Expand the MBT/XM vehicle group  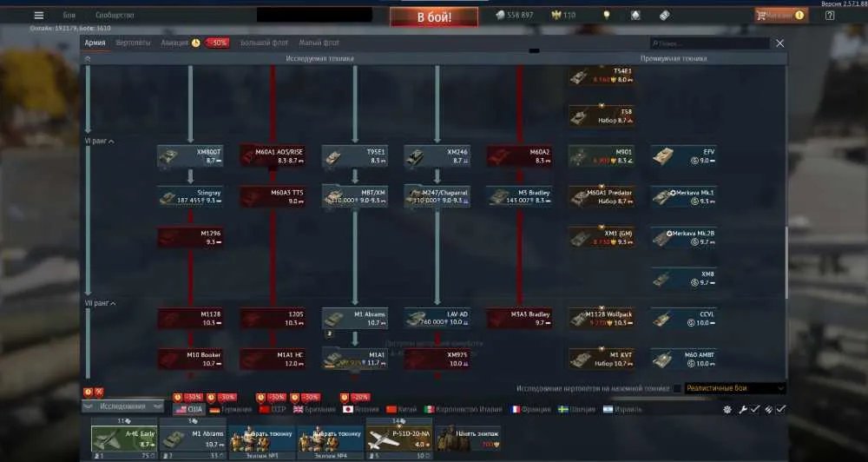pos(355,196)
